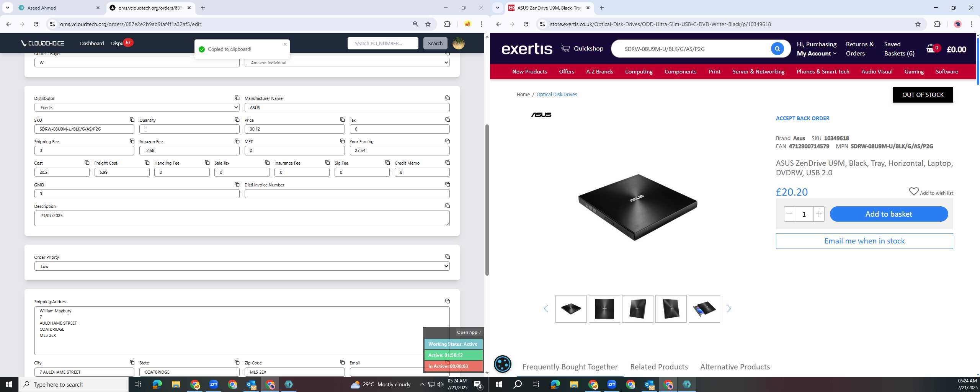Copy the Sale Tax value
This screenshot has width=980, height=392.
pyautogui.click(x=267, y=163)
